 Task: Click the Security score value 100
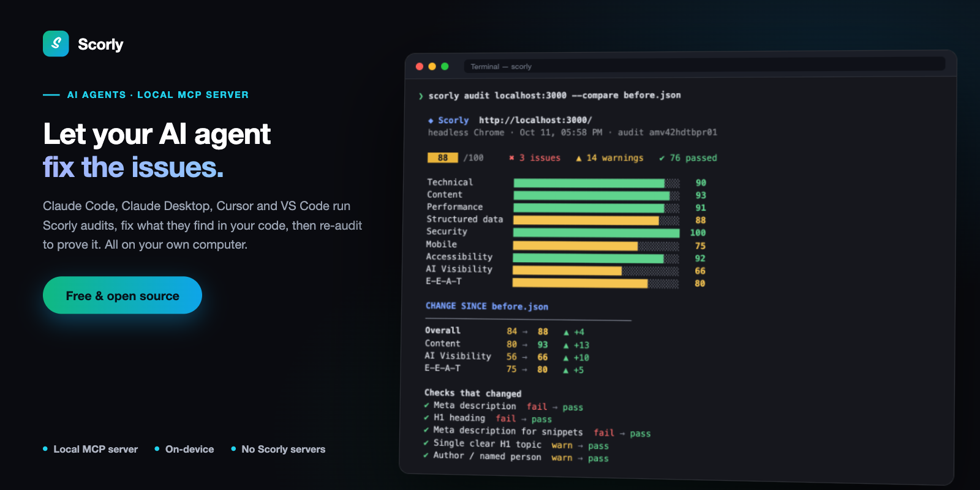pyautogui.click(x=698, y=233)
